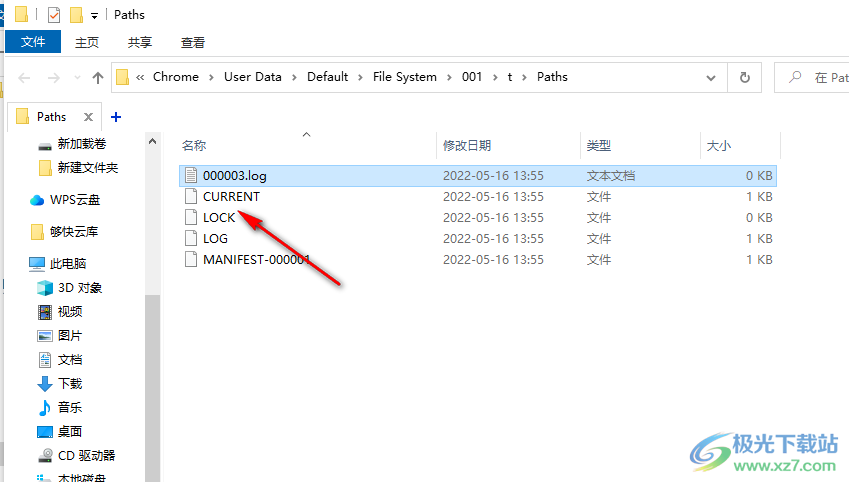
Task: Expand the chevron after Default in the path
Action: (x=360, y=77)
